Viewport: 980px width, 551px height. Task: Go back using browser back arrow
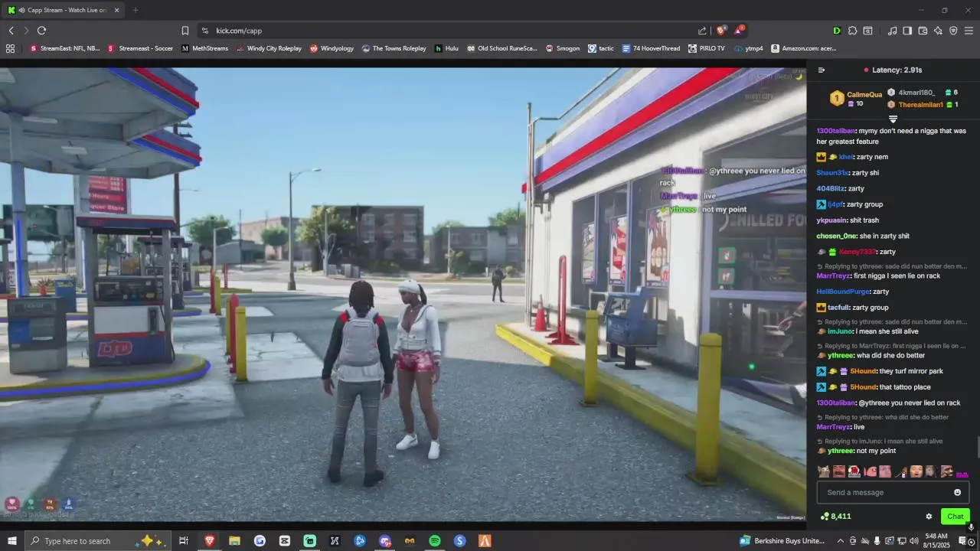point(11,31)
